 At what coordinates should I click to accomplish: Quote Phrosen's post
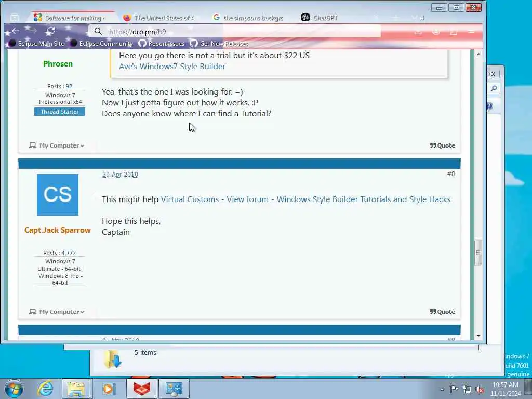(x=443, y=145)
